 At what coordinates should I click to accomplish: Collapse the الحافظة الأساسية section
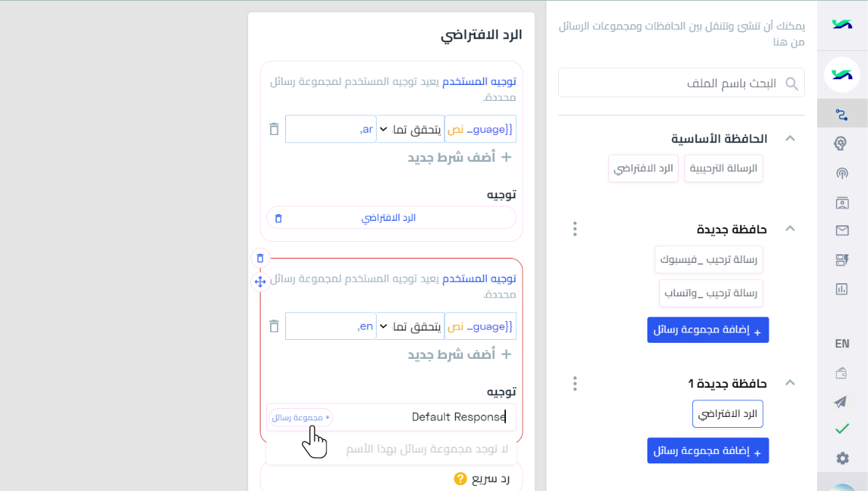pyautogui.click(x=790, y=139)
